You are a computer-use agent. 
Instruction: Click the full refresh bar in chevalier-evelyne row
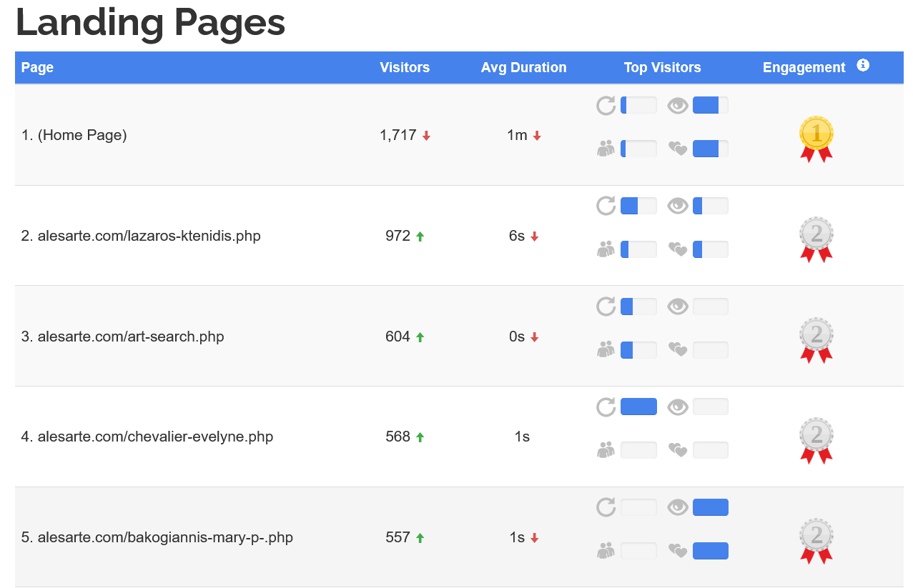[x=638, y=407]
